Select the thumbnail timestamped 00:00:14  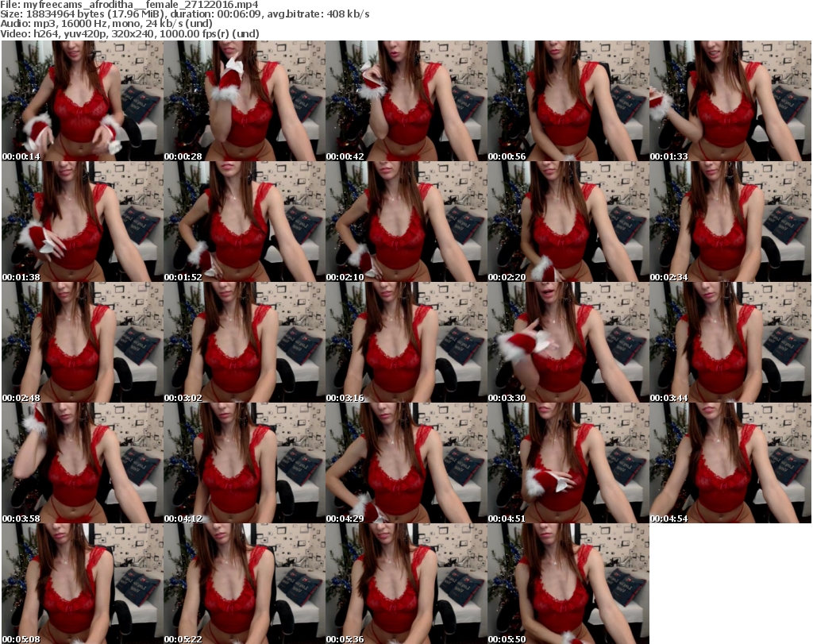tap(83, 101)
